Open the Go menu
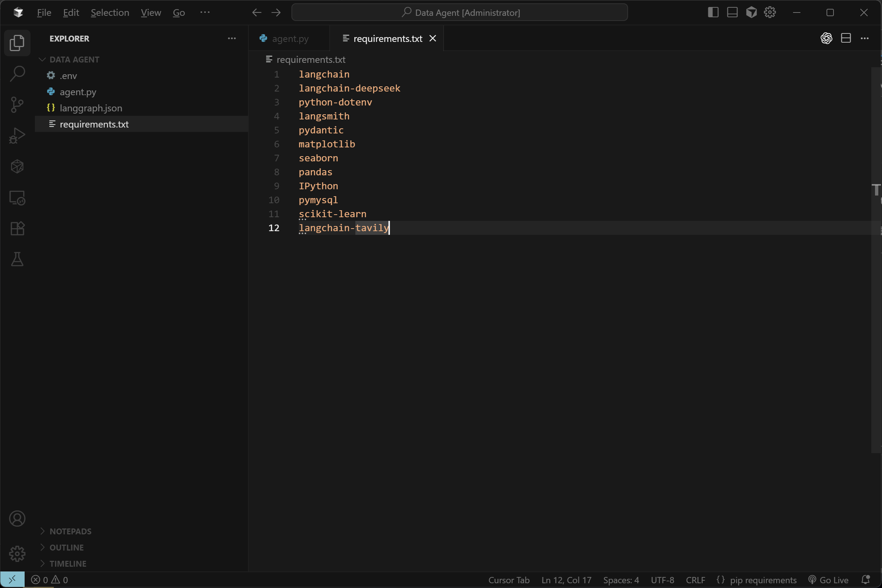 click(x=179, y=12)
